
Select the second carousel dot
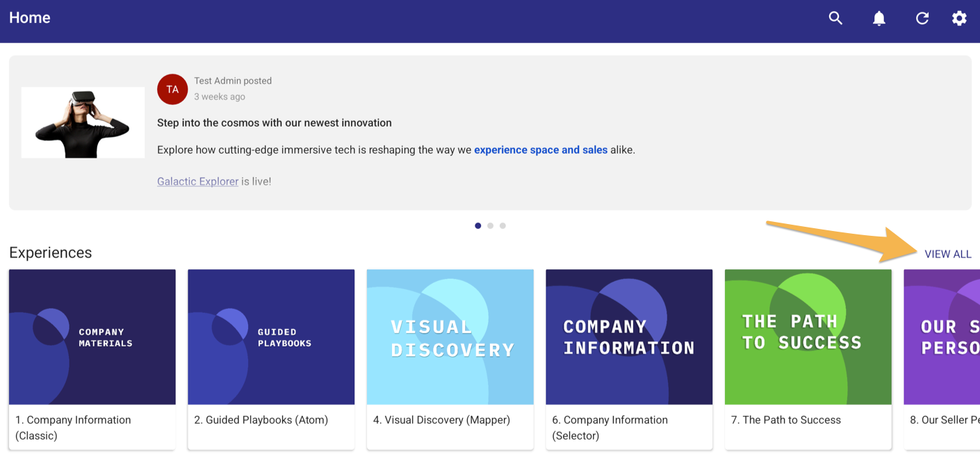pyautogui.click(x=490, y=225)
